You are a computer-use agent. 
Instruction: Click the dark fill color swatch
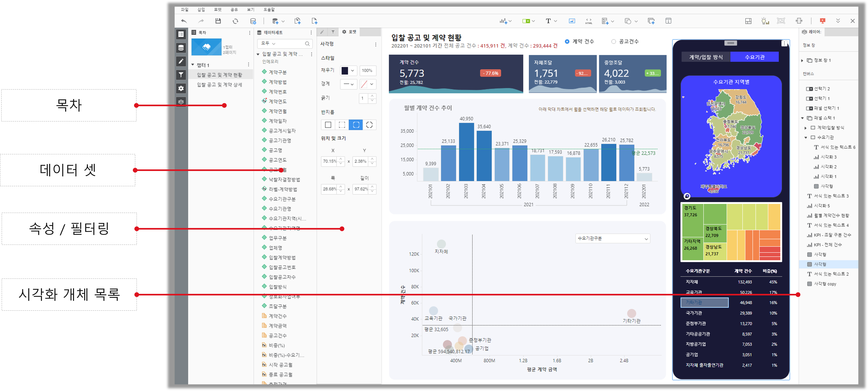(345, 70)
